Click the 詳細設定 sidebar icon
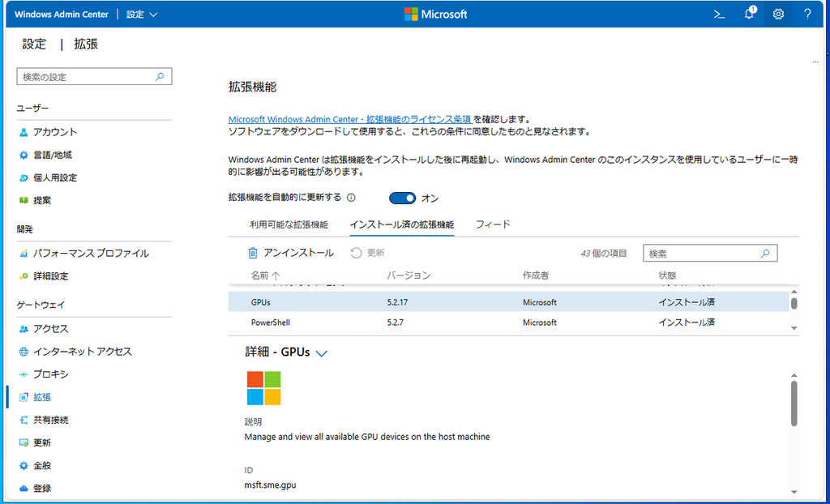Screen dimensions: 830x504 [x=24, y=276]
